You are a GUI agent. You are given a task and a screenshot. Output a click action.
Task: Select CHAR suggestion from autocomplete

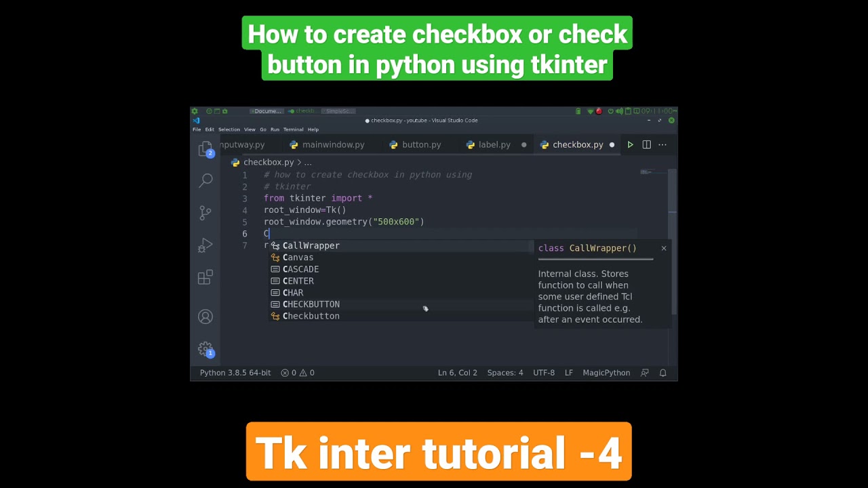[401, 293]
